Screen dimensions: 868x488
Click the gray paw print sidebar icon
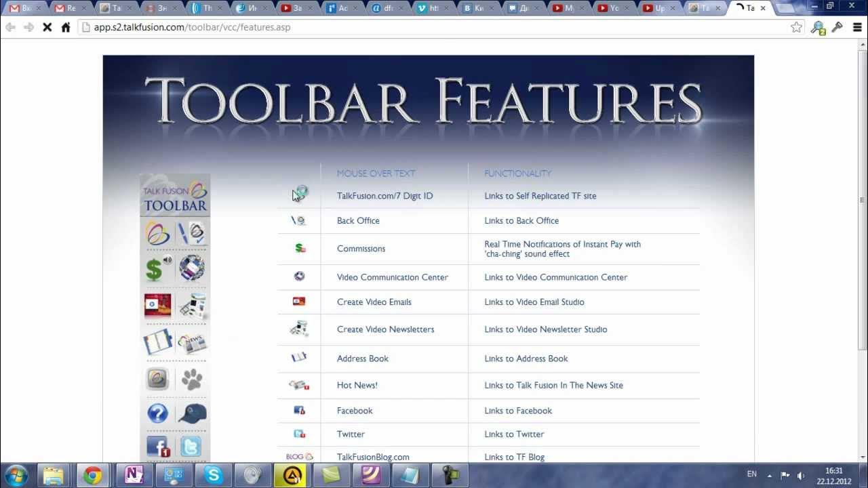(192, 379)
